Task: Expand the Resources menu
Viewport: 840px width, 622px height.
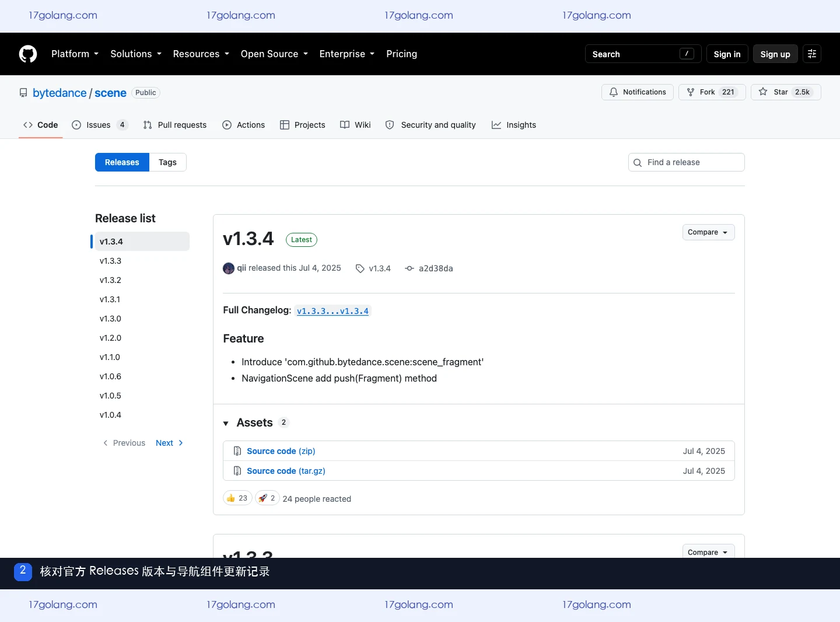Action: pyautogui.click(x=201, y=54)
